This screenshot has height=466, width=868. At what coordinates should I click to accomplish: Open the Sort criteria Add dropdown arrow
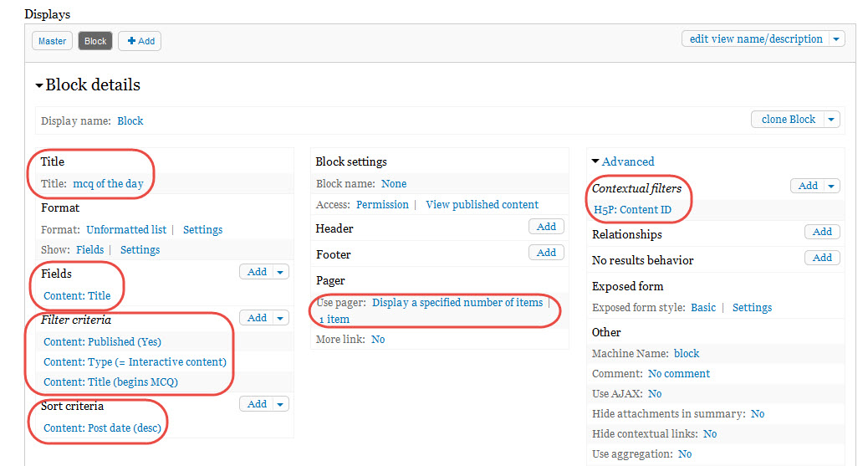pyautogui.click(x=280, y=404)
